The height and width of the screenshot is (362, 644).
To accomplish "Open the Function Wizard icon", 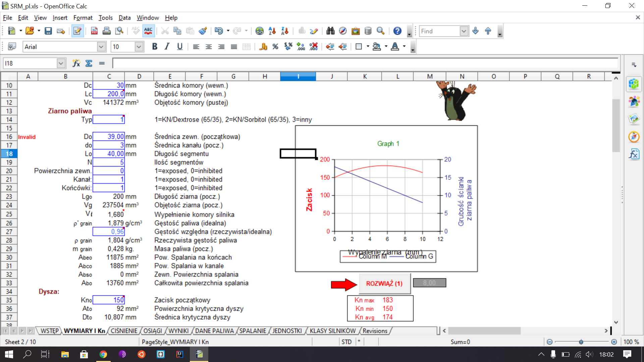I will (76, 63).
